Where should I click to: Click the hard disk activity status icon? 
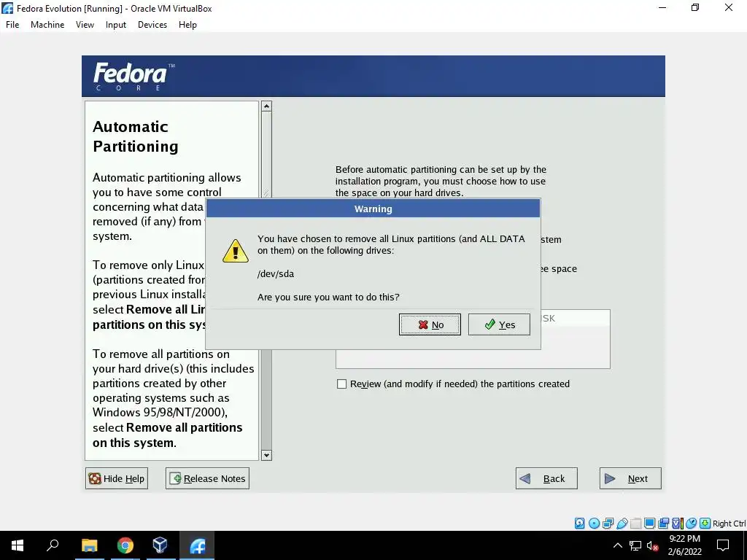[x=579, y=524]
